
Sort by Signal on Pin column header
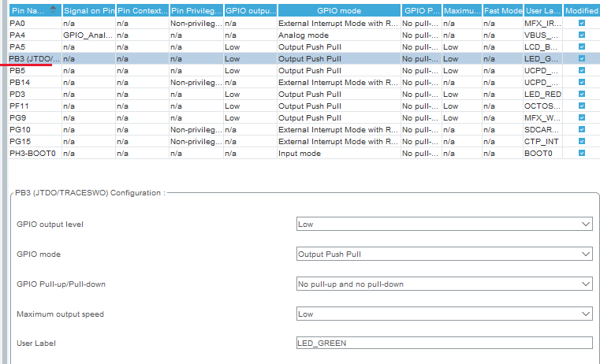tap(89, 11)
